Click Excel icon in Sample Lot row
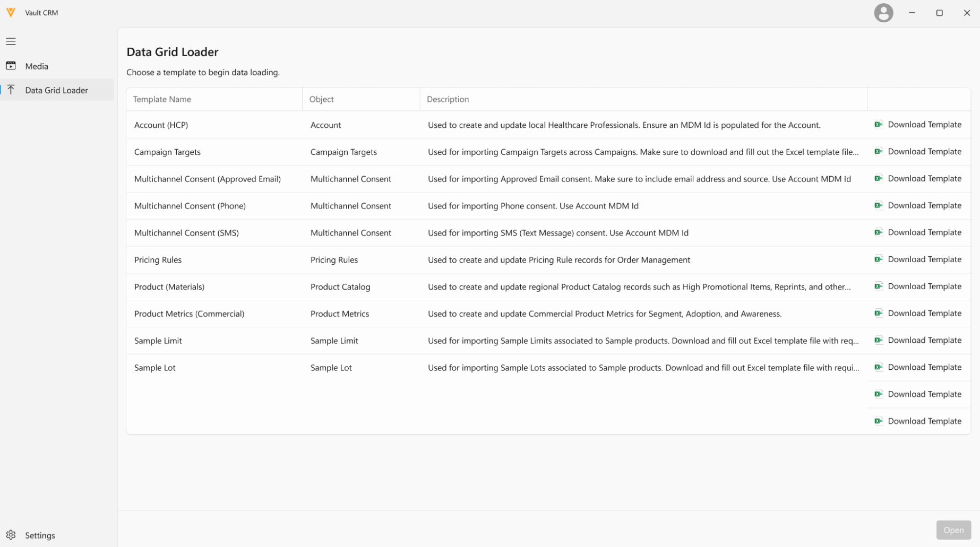Screen dimensions: 980x547 click(x=879, y=367)
